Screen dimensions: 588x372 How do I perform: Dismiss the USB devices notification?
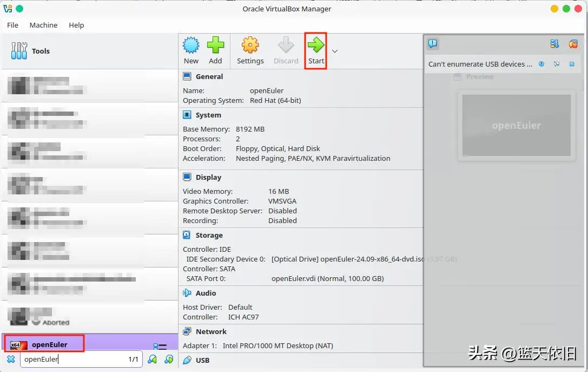point(572,64)
